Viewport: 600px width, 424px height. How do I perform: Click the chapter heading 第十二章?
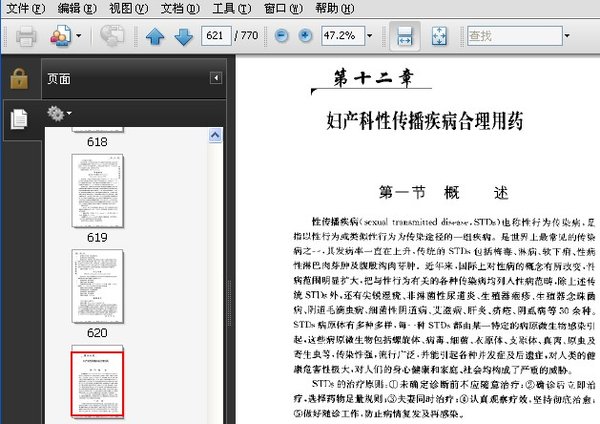[x=373, y=78]
